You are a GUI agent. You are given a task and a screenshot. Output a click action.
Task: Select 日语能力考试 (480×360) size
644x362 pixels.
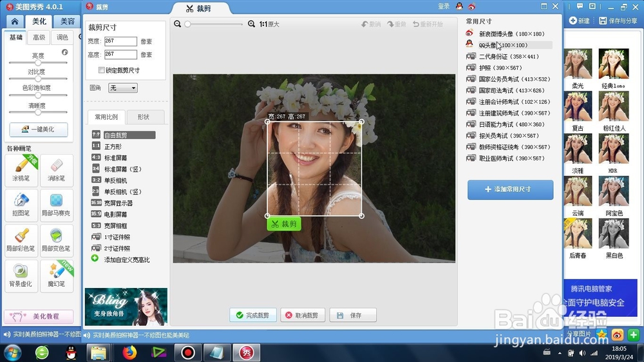point(509,124)
